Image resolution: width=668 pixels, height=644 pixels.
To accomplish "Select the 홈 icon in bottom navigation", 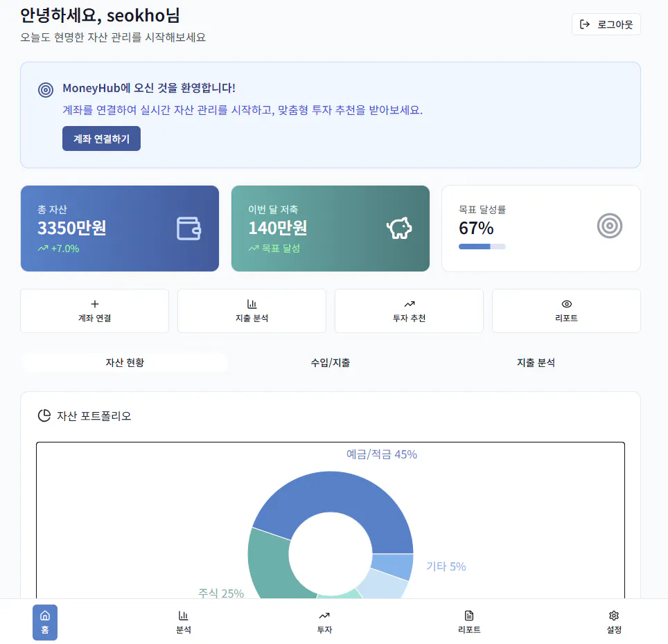I will click(x=45, y=622).
